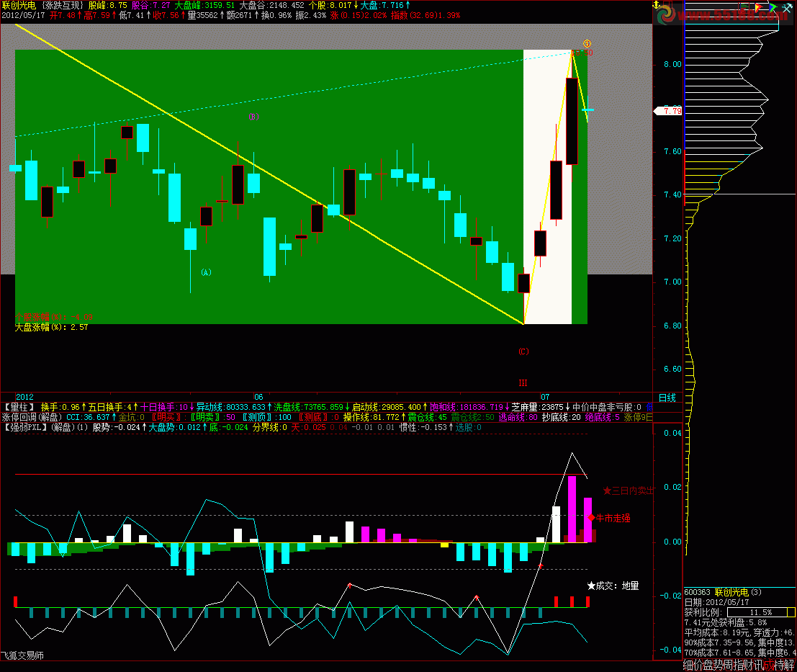
Task: Switch to the 指 tab
Action: (x=739, y=665)
